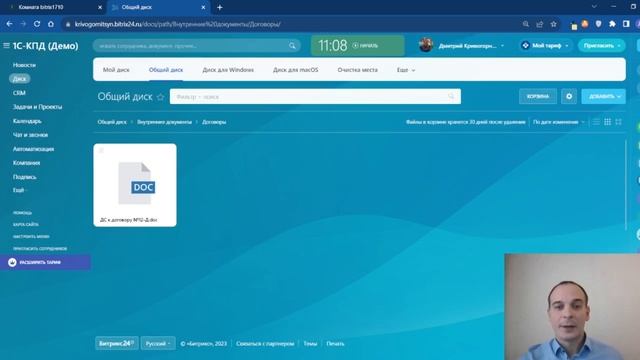
Task: Click the Печать footer link
Action: click(335, 344)
